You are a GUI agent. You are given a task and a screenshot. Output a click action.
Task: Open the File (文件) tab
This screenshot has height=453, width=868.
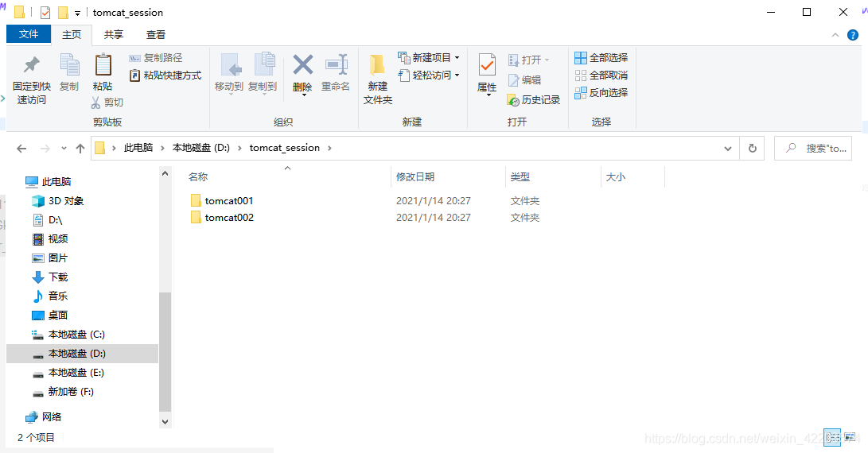[x=29, y=34]
